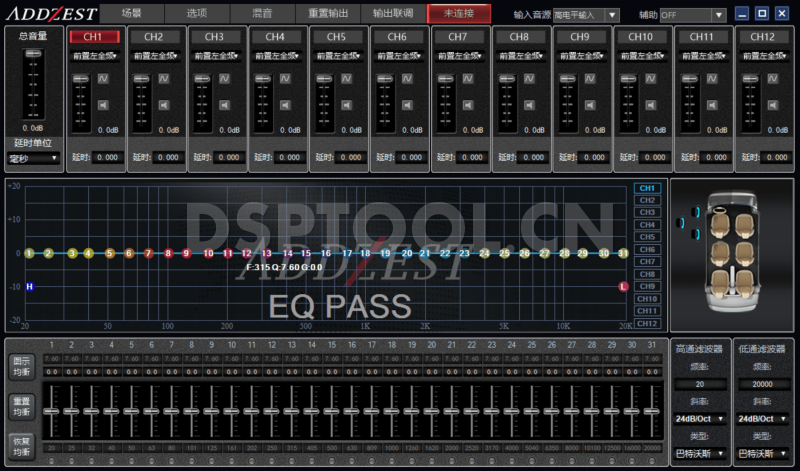This screenshot has width=800, height=471.
Task: Click the red 未连接 connection tab
Action: tap(459, 13)
